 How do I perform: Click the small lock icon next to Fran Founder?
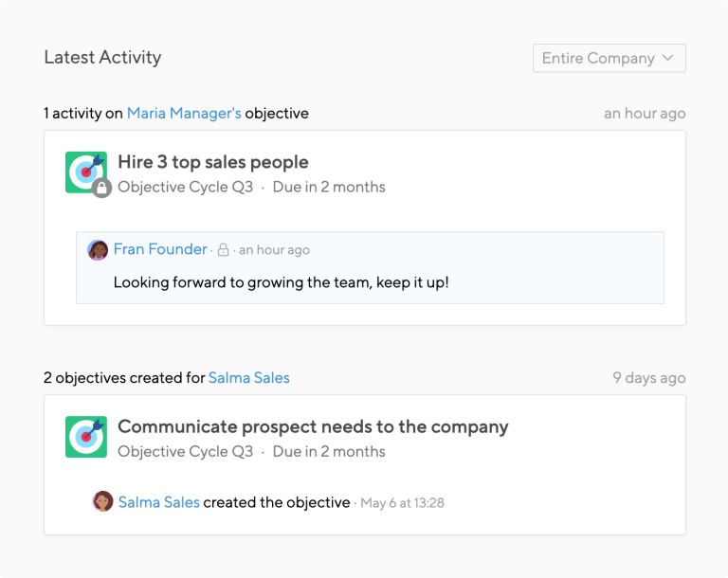point(223,250)
